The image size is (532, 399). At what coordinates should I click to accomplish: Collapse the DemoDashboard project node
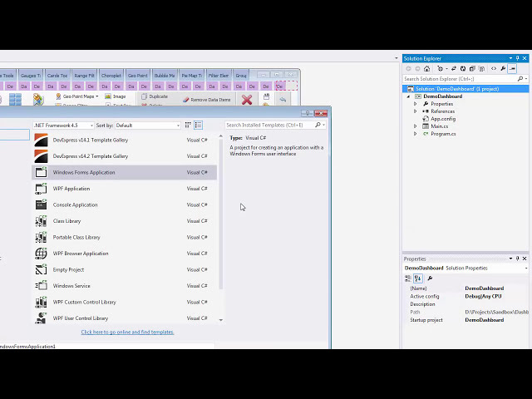(x=408, y=96)
